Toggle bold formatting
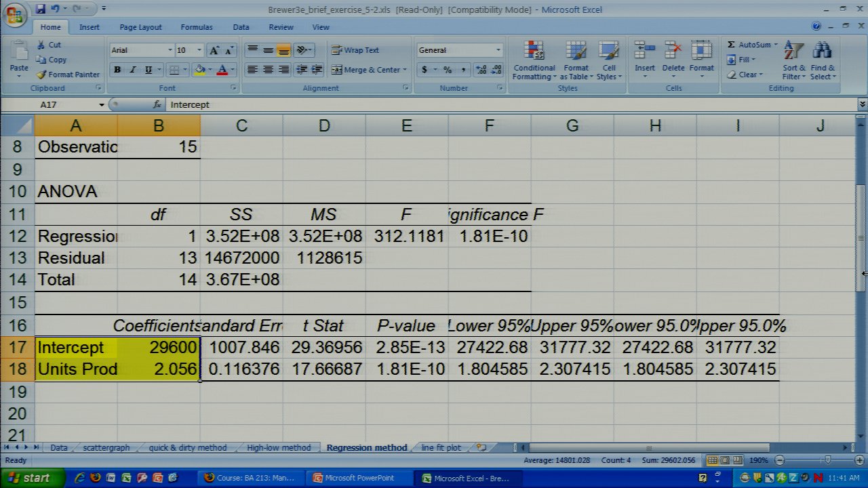 pos(117,70)
